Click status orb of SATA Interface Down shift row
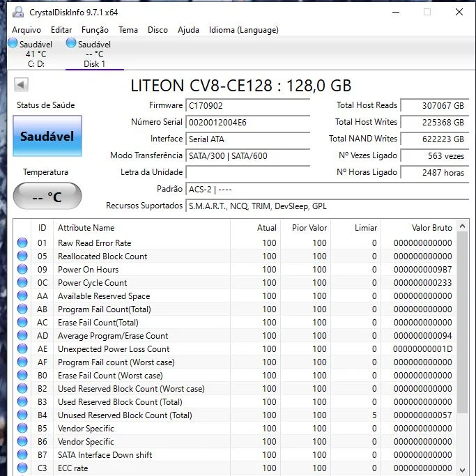 22,455
